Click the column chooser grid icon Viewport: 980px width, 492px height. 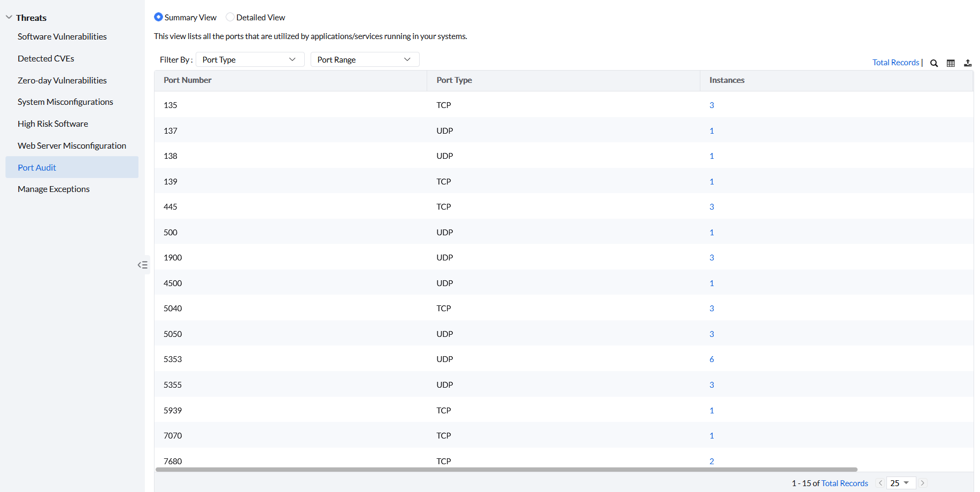pyautogui.click(x=951, y=63)
